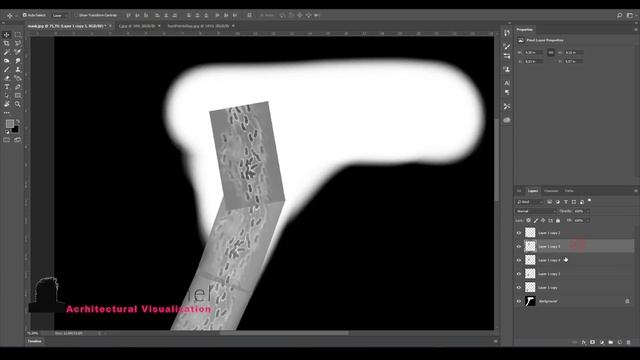Select the Rectangular Marquee tool
The height and width of the screenshot is (360, 640).
[x=18, y=35]
